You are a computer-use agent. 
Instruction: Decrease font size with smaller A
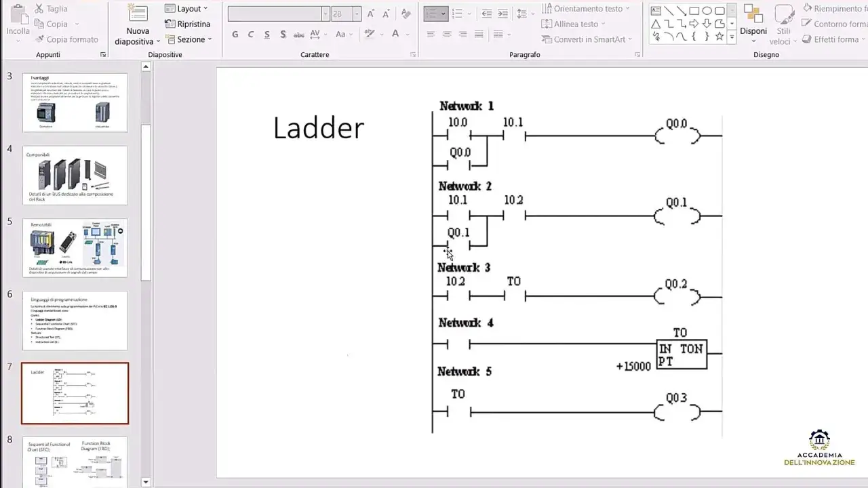click(387, 14)
